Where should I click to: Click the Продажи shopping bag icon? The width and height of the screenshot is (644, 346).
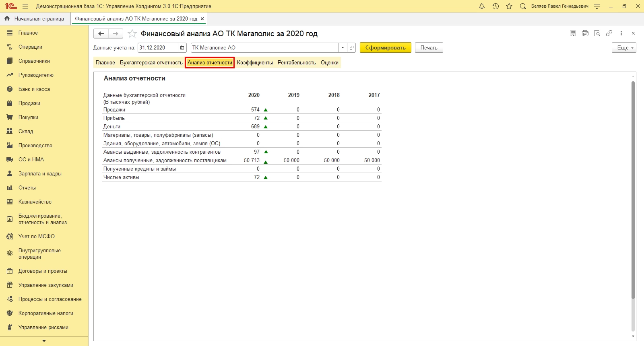[10, 103]
